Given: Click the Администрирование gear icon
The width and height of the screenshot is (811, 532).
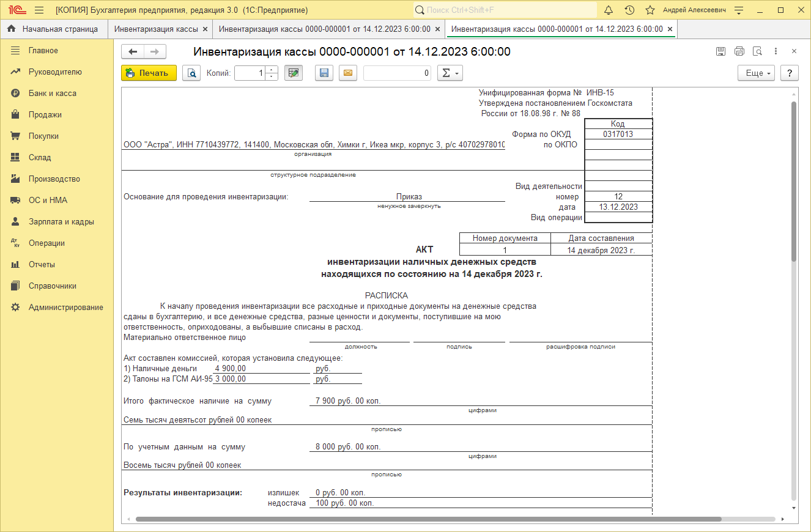Looking at the screenshot, I should pyautogui.click(x=16, y=308).
